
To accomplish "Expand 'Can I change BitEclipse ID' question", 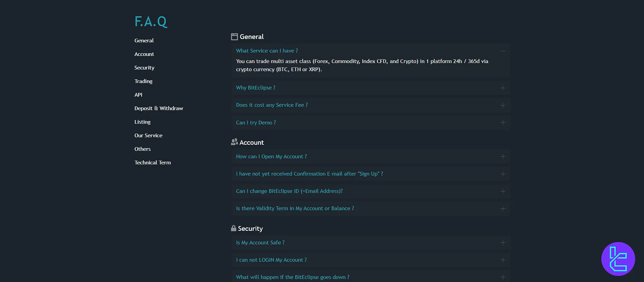I will 289,191.
